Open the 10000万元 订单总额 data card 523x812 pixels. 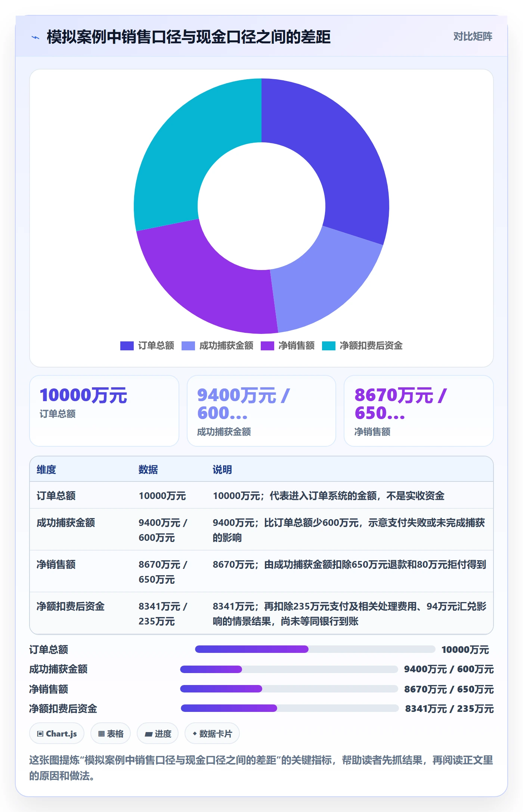[x=104, y=411]
